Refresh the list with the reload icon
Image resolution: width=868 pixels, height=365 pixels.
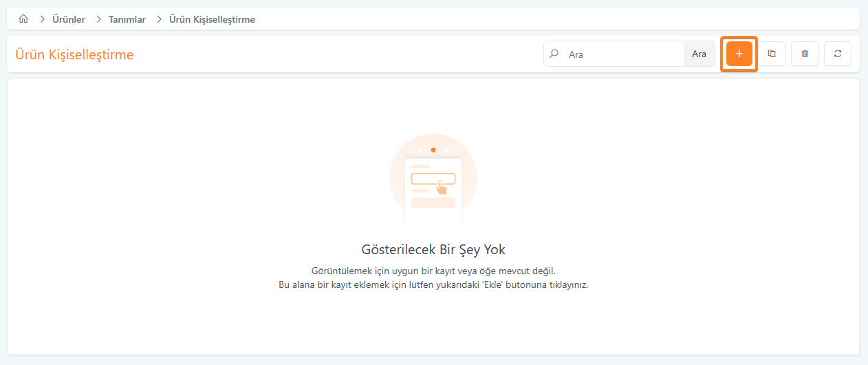pos(838,54)
